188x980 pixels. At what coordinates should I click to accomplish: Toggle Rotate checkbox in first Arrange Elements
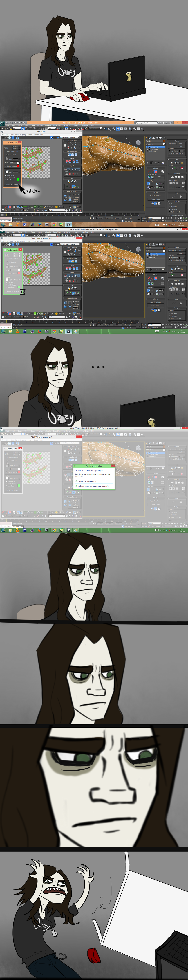pos(73,198)
